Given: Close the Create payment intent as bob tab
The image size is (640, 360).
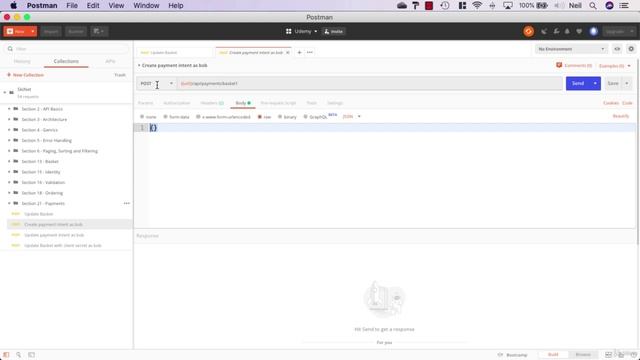Looking at the screenshot, I should [x=288, y=53].
